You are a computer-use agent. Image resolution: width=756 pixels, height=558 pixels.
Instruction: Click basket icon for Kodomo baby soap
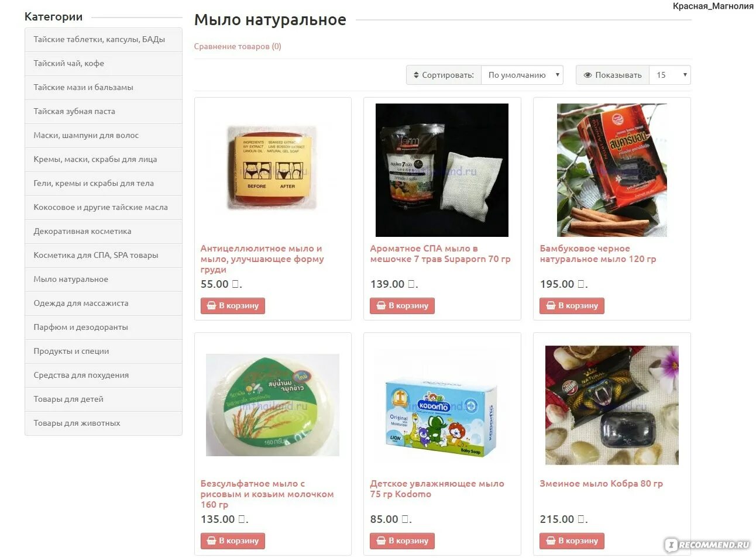tap(381, 540)
